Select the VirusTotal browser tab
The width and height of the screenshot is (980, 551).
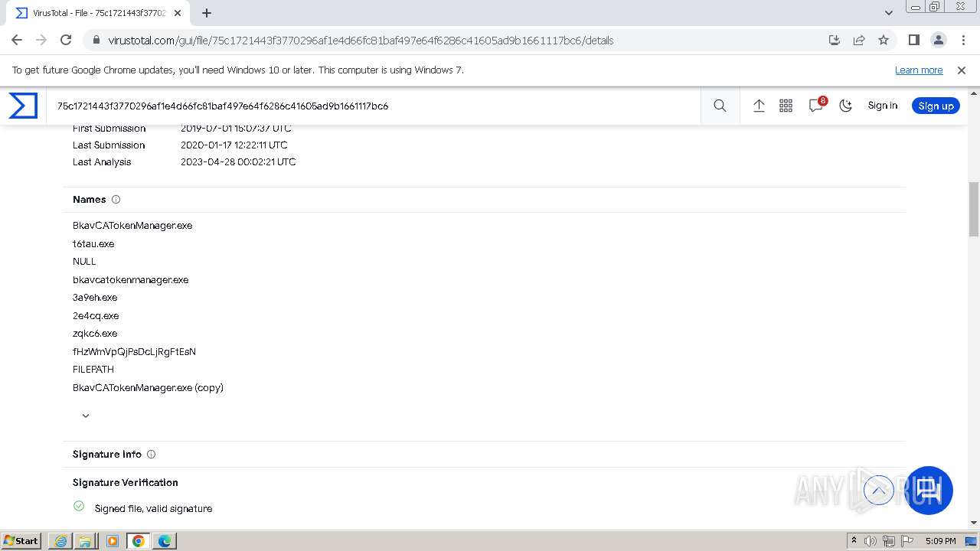[x=100, y=13]
